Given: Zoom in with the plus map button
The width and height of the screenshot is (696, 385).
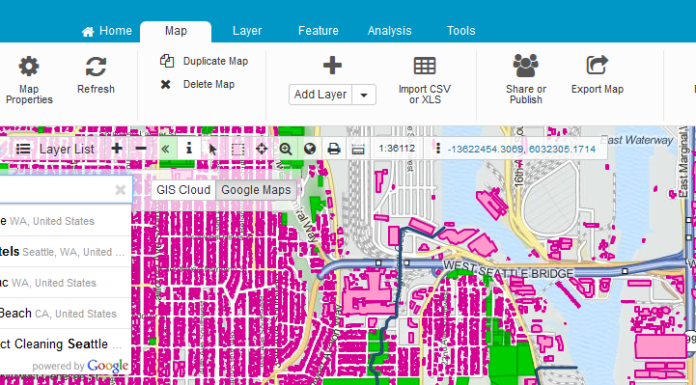Looking at the screenshot, I should [117, 149].
